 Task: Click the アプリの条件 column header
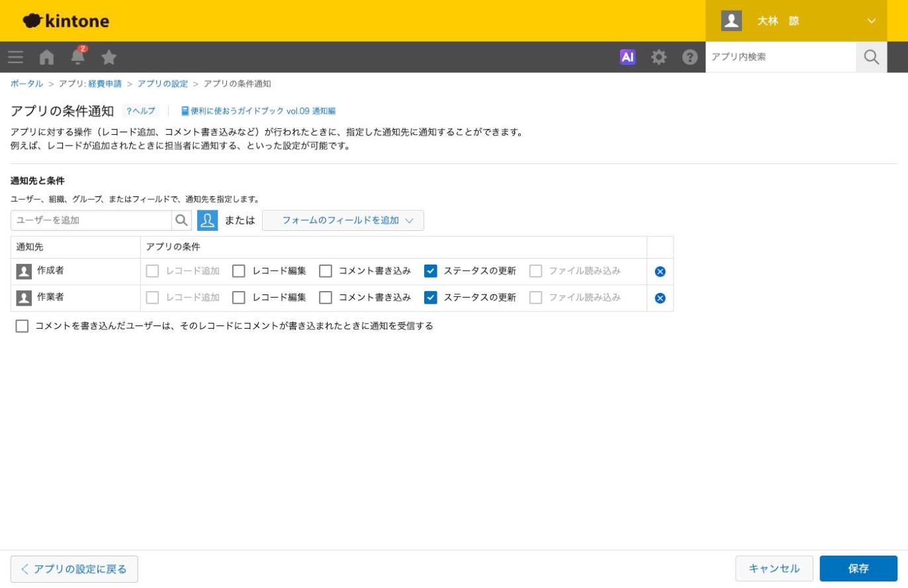coord(173,247)
